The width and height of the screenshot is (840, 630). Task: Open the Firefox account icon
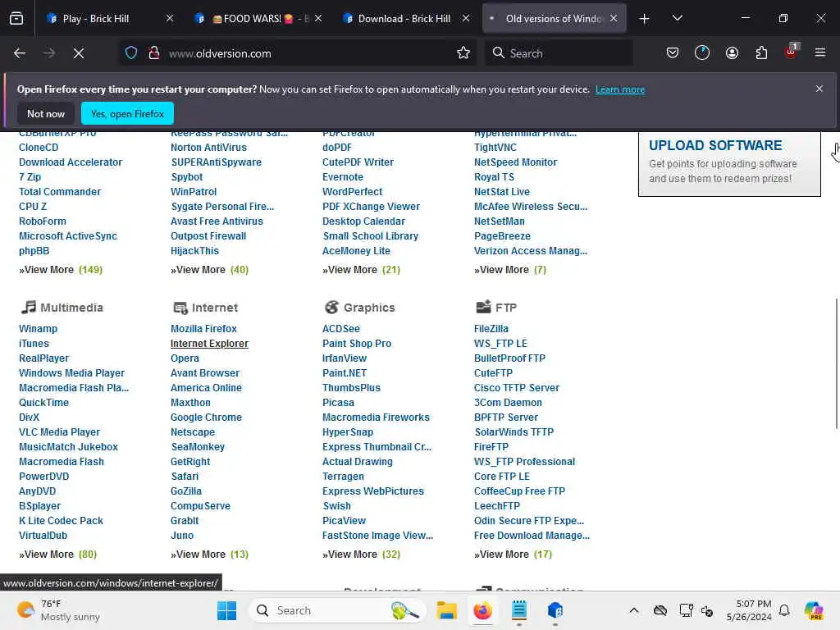coord(732,53)
